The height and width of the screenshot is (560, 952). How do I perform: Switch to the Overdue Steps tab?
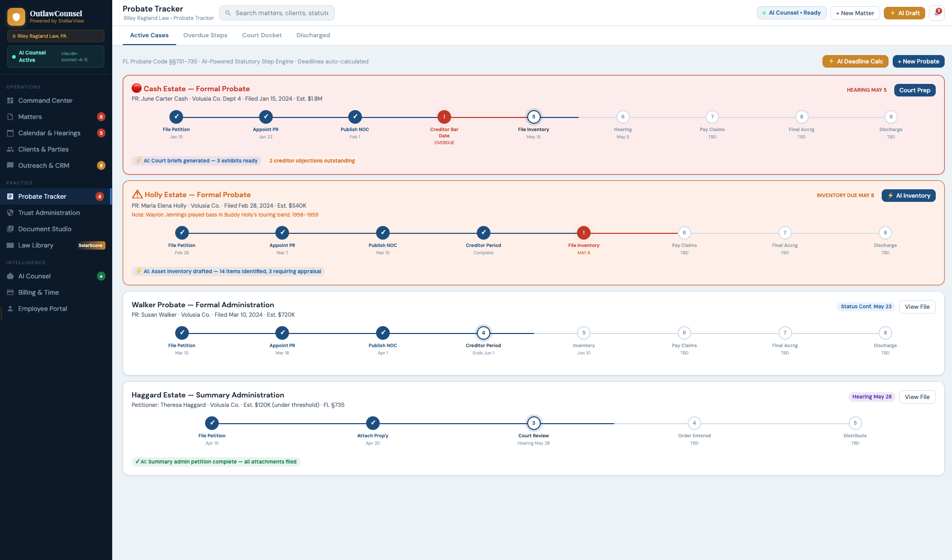[205, 35]
